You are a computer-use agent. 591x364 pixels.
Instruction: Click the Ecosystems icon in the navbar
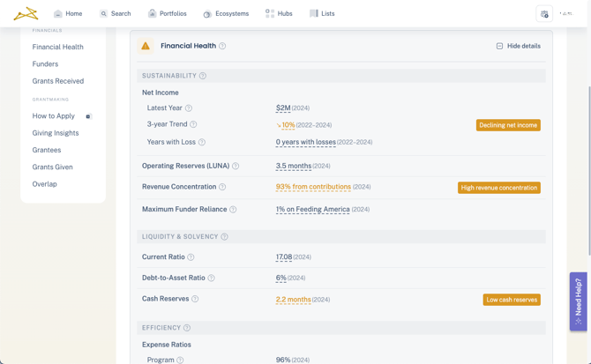coord(207,14)
